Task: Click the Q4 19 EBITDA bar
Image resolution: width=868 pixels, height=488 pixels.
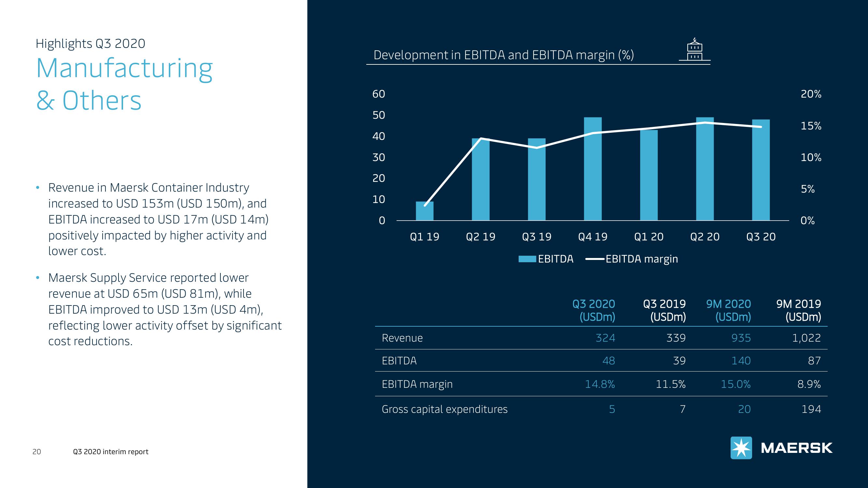Action: [593, 169]
